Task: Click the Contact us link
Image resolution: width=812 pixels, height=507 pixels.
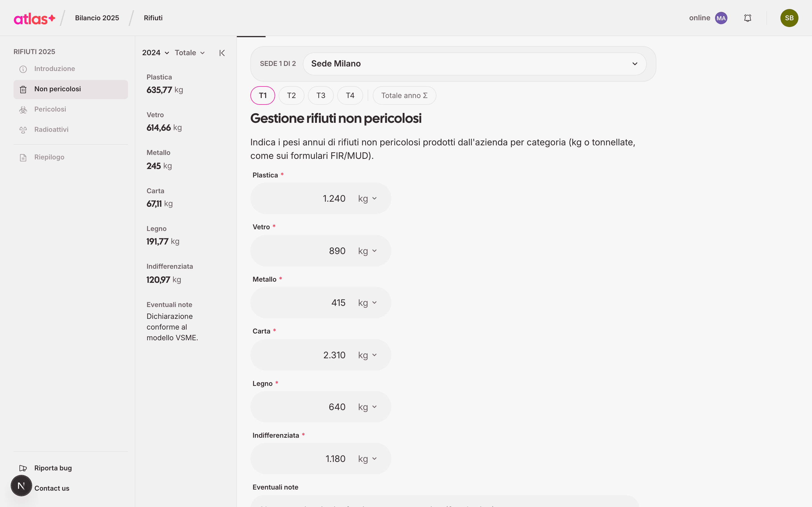Action: pos(52,489)
